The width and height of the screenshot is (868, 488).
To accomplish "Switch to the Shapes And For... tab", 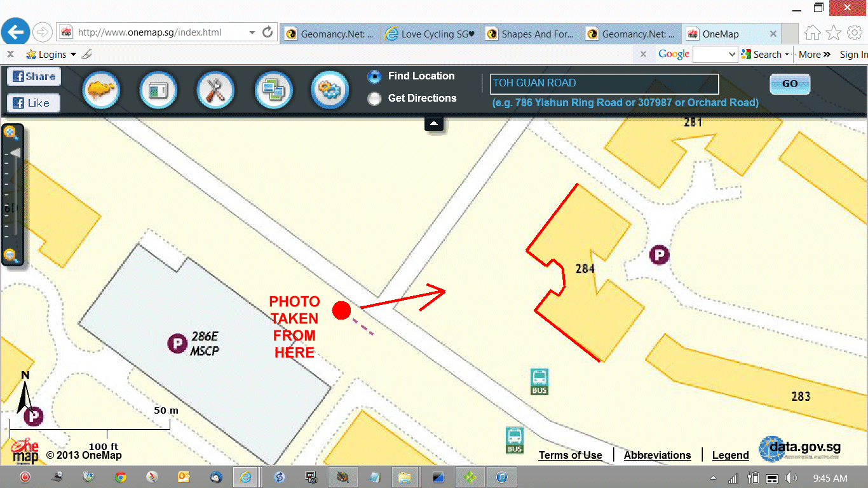I will pyautogui.click(x=531, y=34).
